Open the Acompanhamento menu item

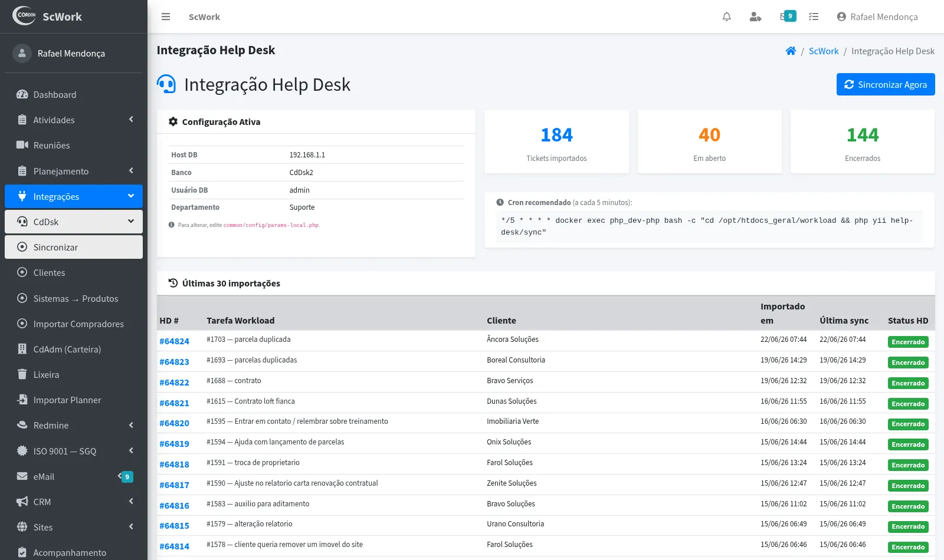click(x=74, y=552)
